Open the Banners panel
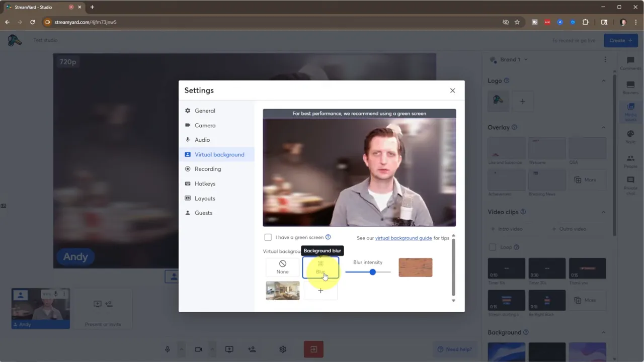The image size is (644, 362). click(630, 85)
